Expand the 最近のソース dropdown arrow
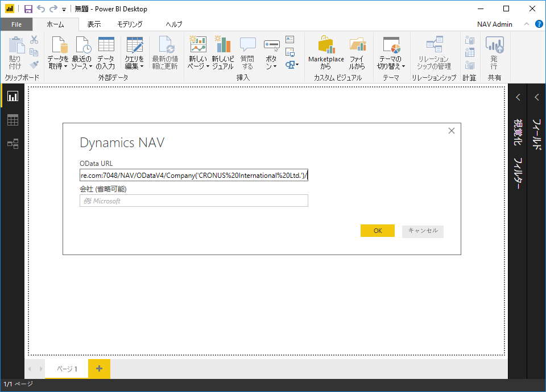Viewport: 546px width, 392px height. pos(90,66)
